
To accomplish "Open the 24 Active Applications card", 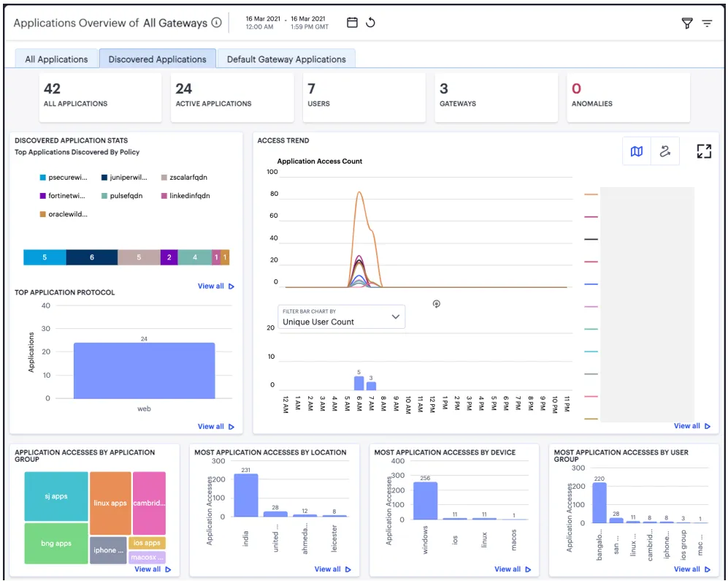I will pos(232,98).
